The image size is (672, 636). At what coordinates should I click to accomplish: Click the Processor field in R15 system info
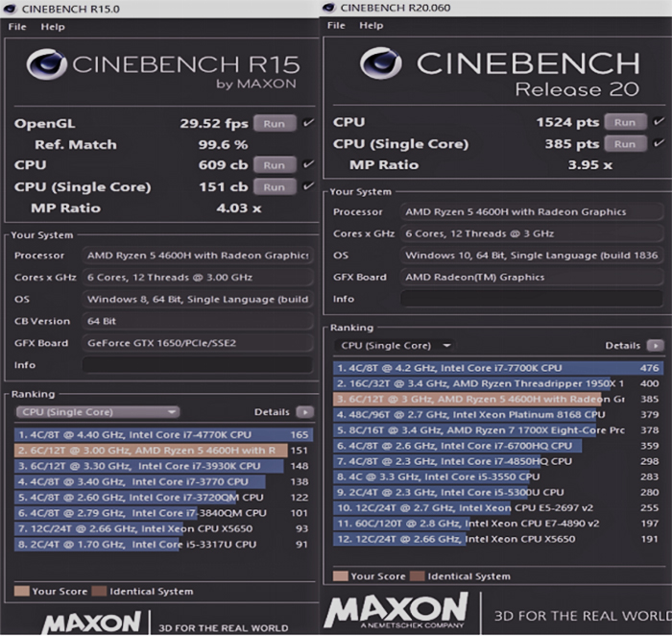(198, 256)
